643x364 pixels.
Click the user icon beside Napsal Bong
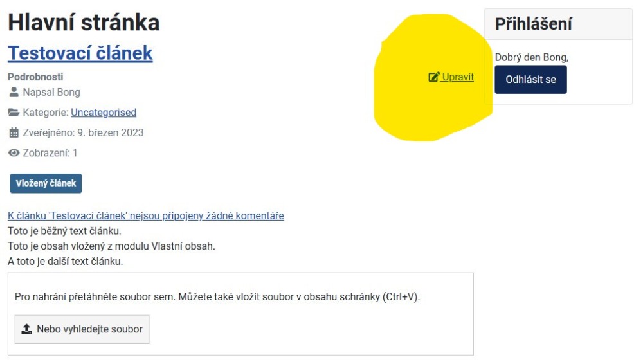tap(14, 92)
